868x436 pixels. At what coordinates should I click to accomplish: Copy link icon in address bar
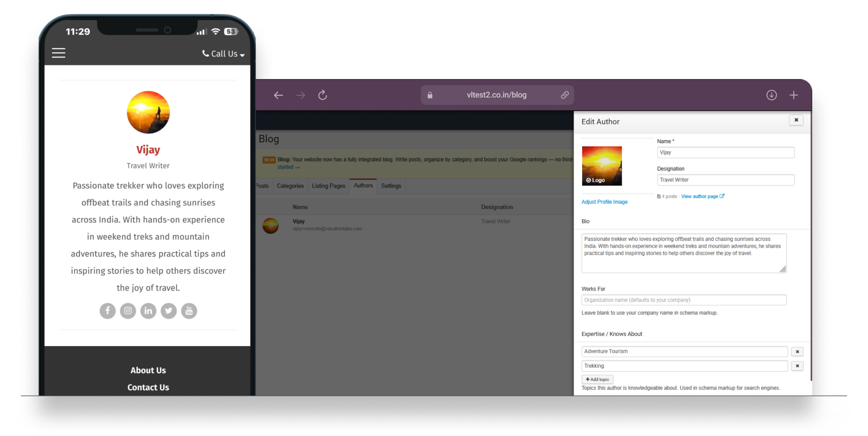click(x=565, y=95)
